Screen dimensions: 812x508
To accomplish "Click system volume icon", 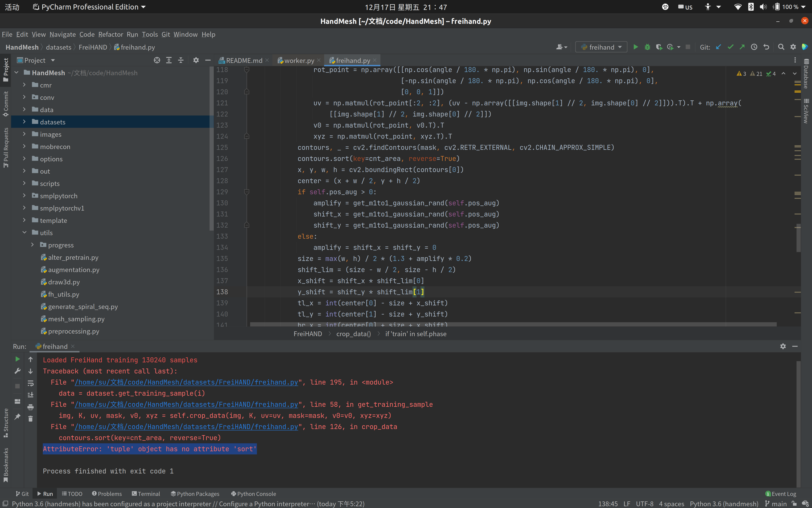I will (x=763, y=7).
